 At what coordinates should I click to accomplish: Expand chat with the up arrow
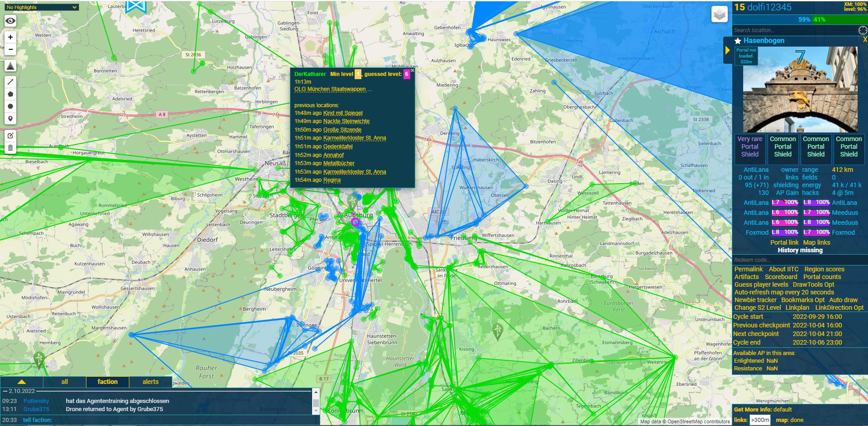[21, 382]
